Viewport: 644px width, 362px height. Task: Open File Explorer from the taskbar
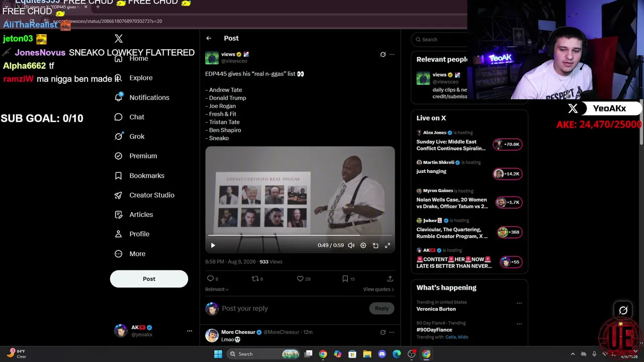pyautogui.click(x=367, y=354)
